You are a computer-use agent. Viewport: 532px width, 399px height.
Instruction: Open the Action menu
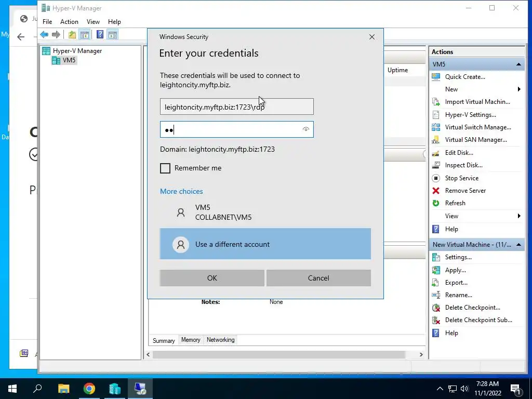[x=69, y=22]
